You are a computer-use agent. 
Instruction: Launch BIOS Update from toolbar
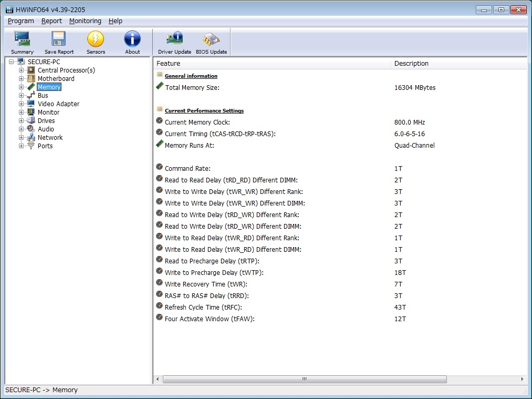tap(211, 39)
